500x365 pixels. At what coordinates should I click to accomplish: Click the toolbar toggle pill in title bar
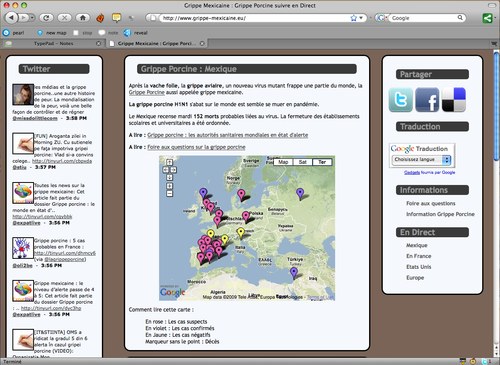click(492, 5)
